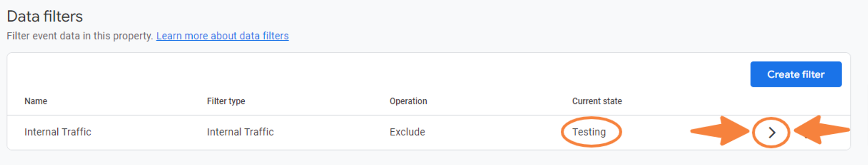Select the Exclude operation cell
The height and width of the screenshot is (165, 868).
(x=407, y=132)
